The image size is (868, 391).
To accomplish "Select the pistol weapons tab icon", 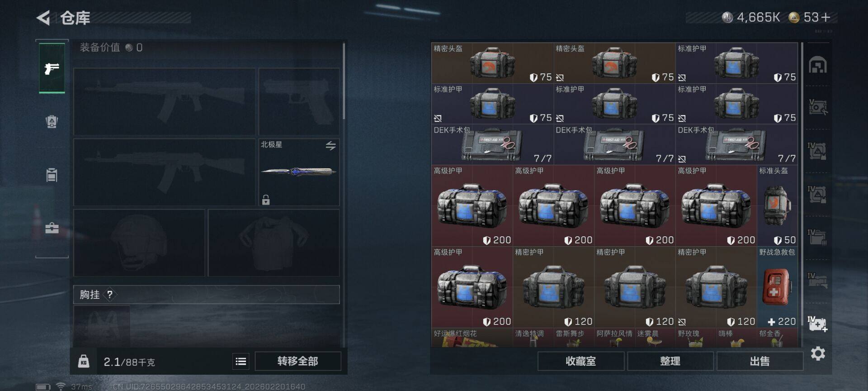I will 52,68.
